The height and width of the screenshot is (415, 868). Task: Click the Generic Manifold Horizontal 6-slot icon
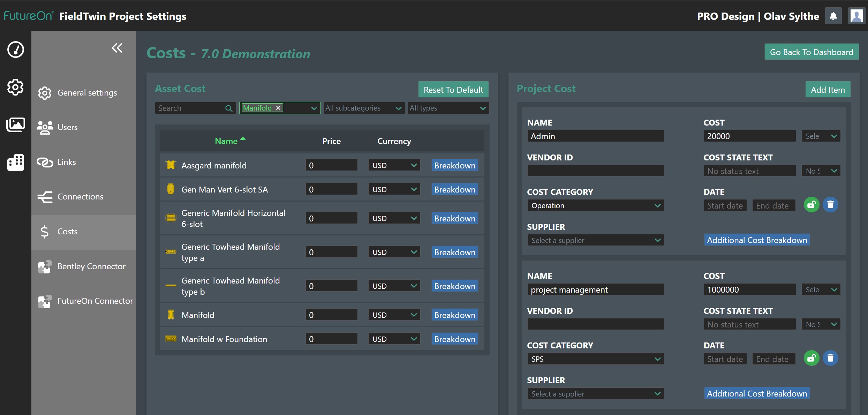point(171,218)
